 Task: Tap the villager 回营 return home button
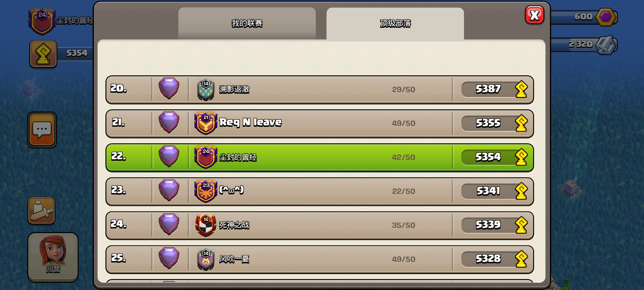pos(53,257)
